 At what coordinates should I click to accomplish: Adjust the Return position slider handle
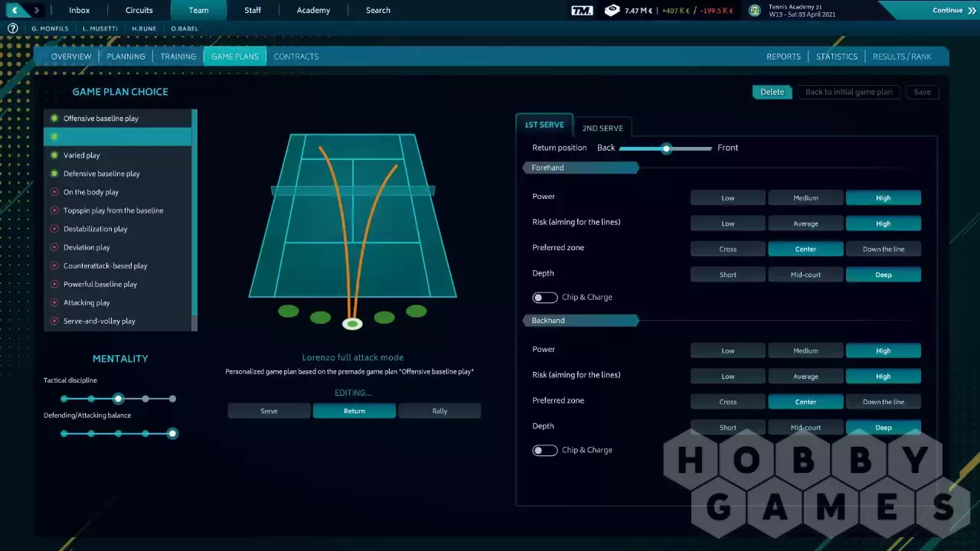666,148
